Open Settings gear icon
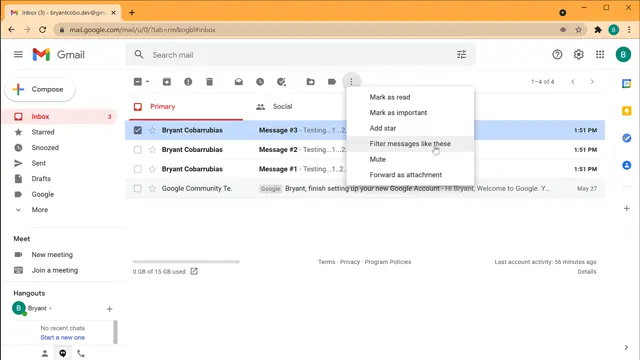 [x=578, y=54]
